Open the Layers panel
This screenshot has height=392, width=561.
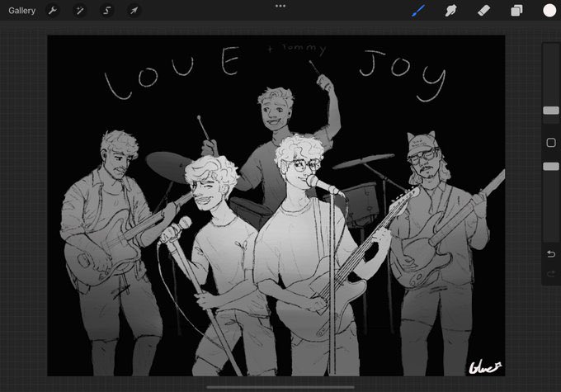[x=516, y=11]
